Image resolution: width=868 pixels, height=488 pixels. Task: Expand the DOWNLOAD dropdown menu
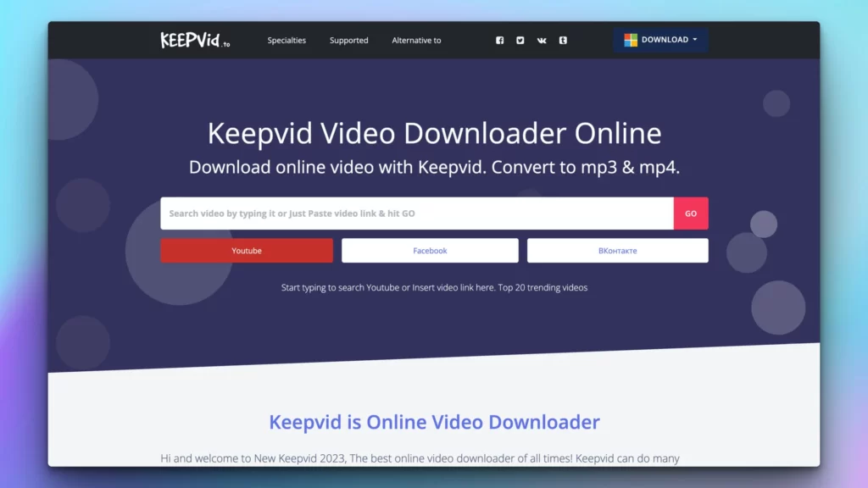point(660,40)
